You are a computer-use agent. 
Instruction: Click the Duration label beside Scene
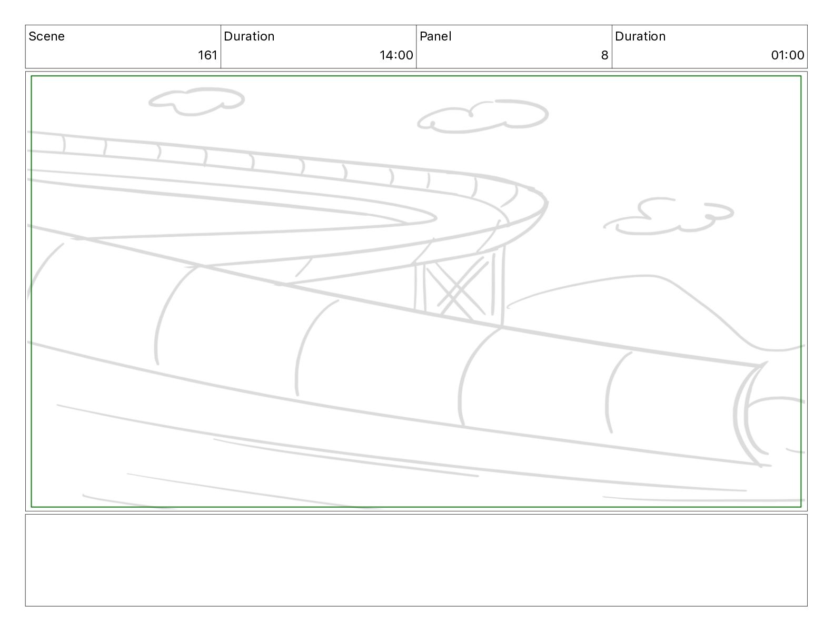(249, 36)
